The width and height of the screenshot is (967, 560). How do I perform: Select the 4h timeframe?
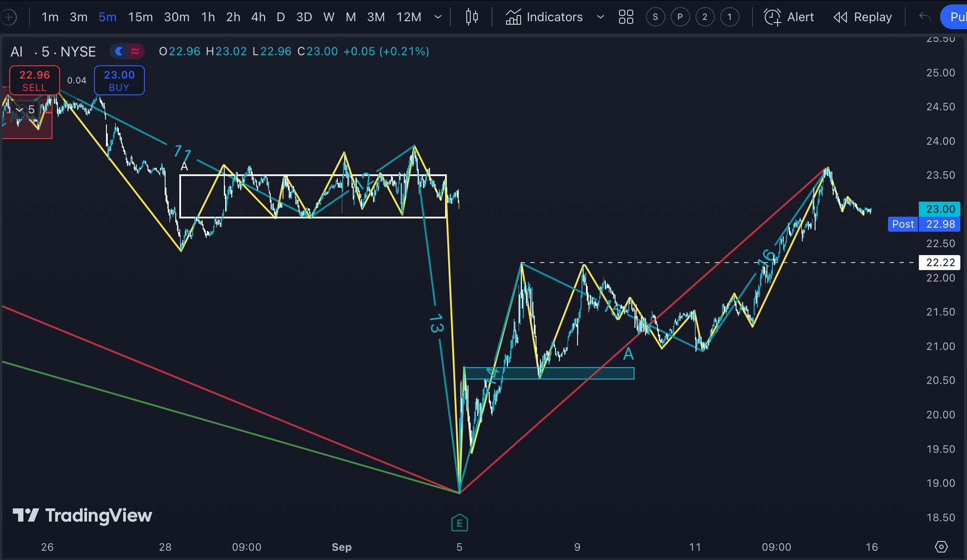click(258, 17)
